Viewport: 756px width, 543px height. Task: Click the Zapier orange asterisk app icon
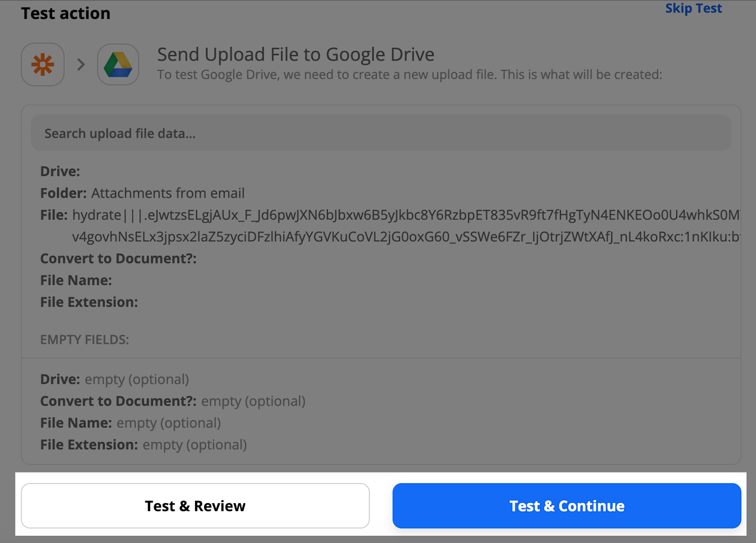[x=43, y=65]
